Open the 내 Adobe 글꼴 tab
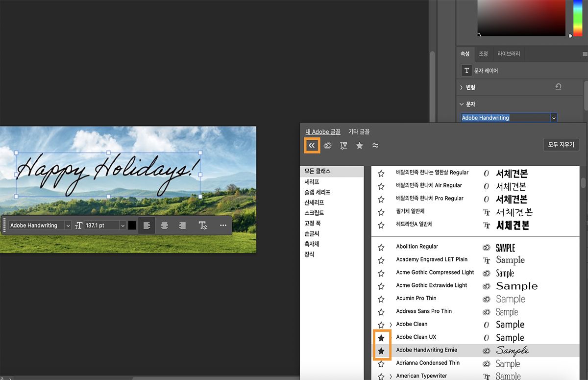This screenshot has width=588, height=380. click(x=323, y=132)
